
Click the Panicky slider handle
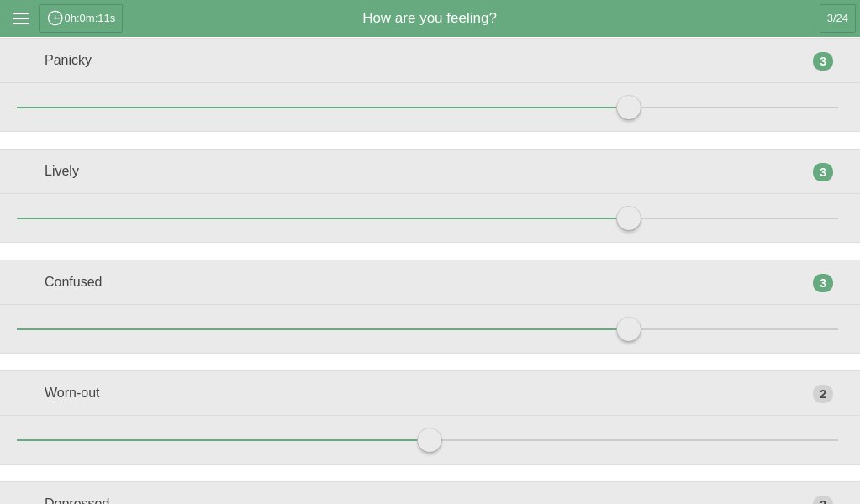click(629, 108)
